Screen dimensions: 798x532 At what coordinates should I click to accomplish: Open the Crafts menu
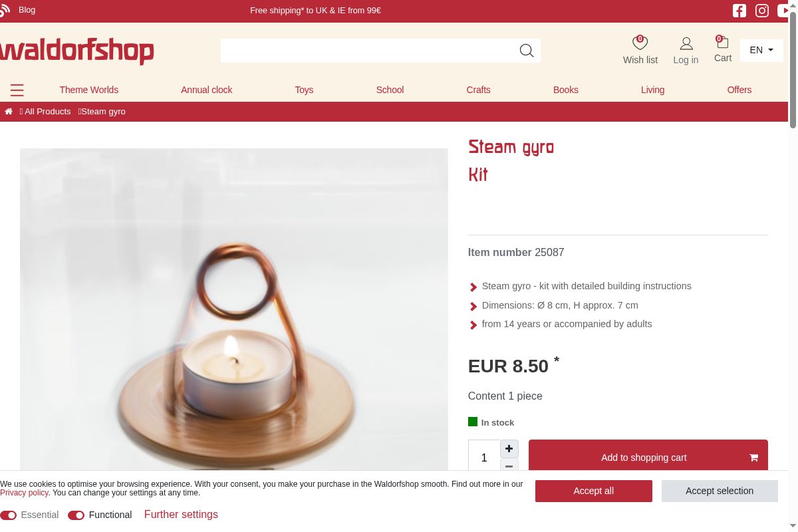click(x=478, y=90)
